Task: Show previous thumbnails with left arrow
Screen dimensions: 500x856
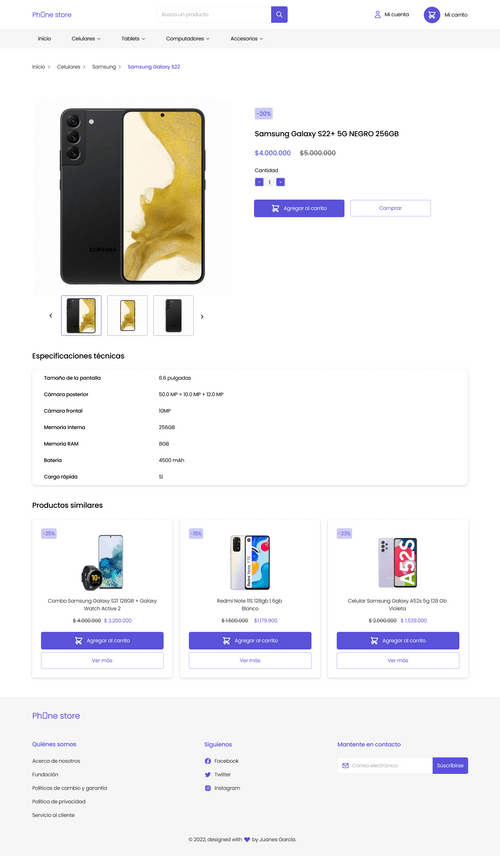Action: click(51, 316)
